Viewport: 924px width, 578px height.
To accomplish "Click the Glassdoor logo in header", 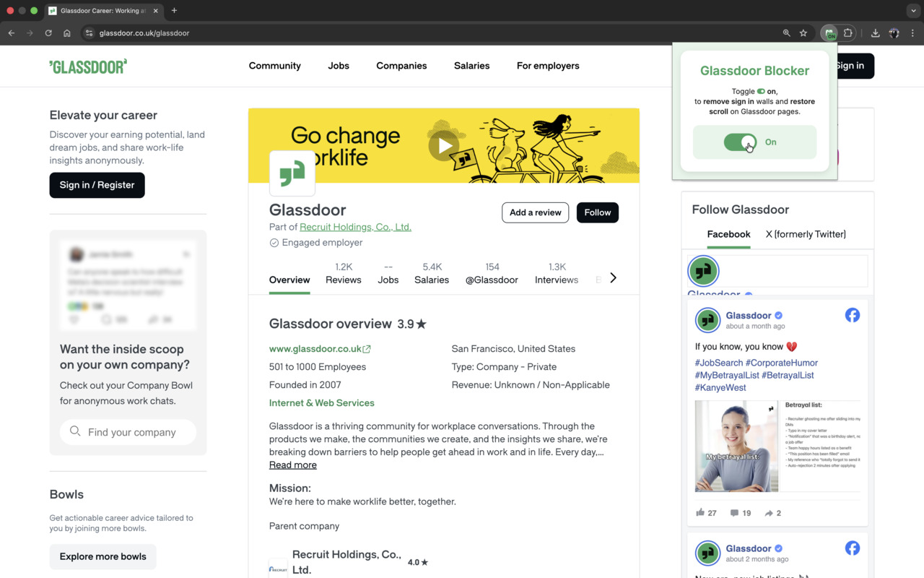I will [x=88, y=66].
